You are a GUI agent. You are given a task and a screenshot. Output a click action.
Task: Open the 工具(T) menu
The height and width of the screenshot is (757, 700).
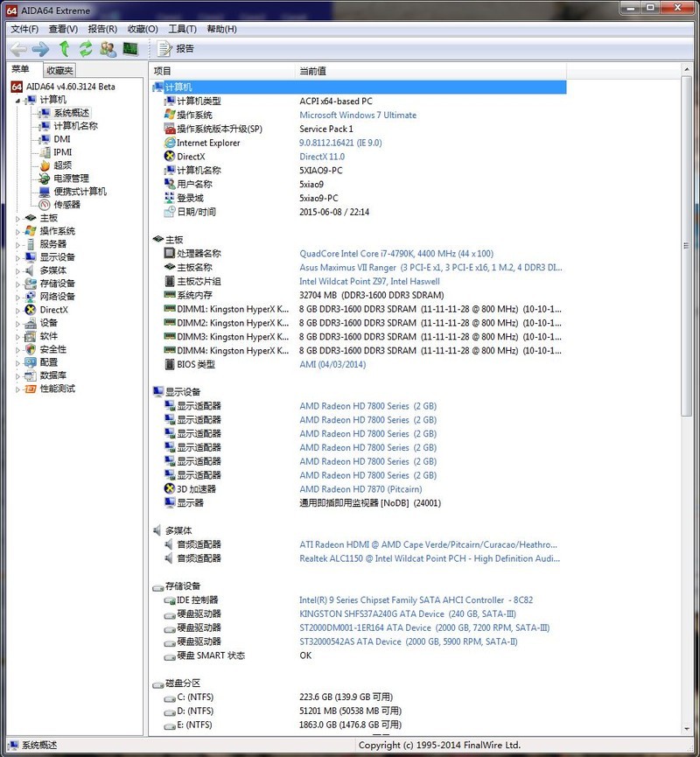pos(182,29)
